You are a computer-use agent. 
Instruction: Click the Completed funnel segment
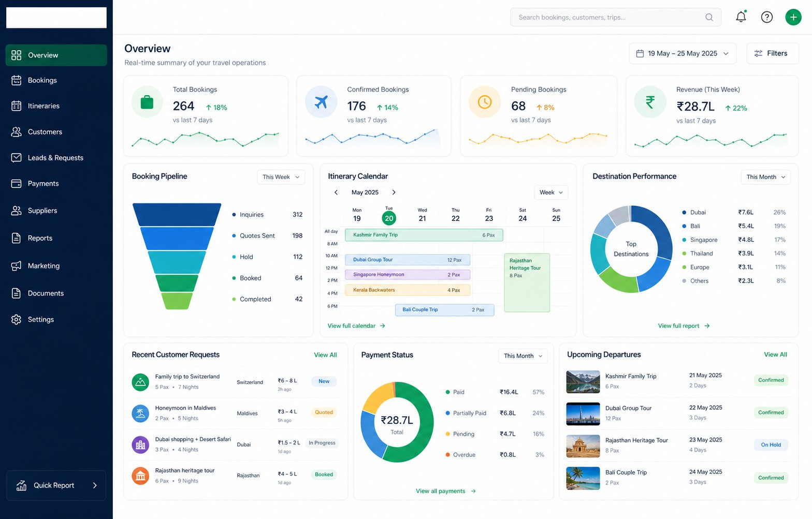177,301
